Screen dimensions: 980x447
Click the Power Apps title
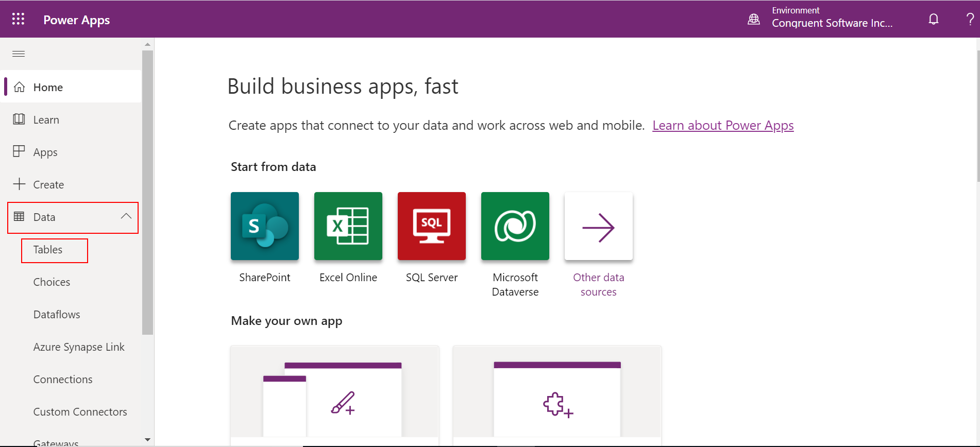(x=77, y=20)
